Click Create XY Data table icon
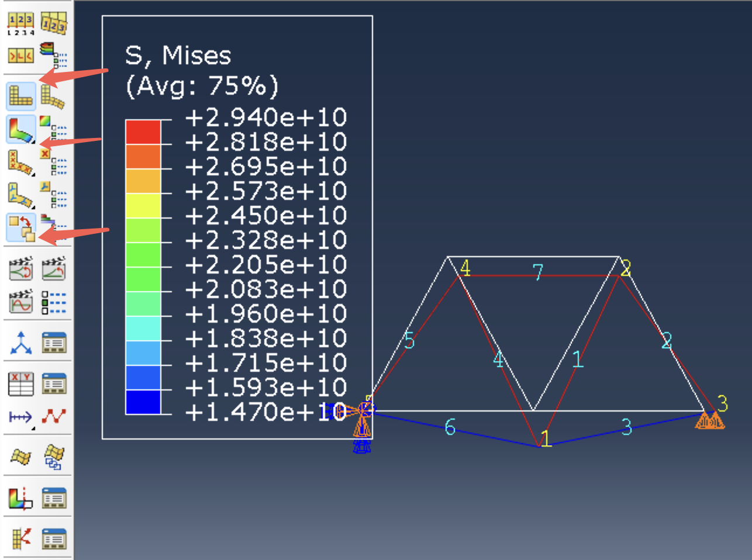Viewport: 752px width, 560px height. (x=21, y=384)
